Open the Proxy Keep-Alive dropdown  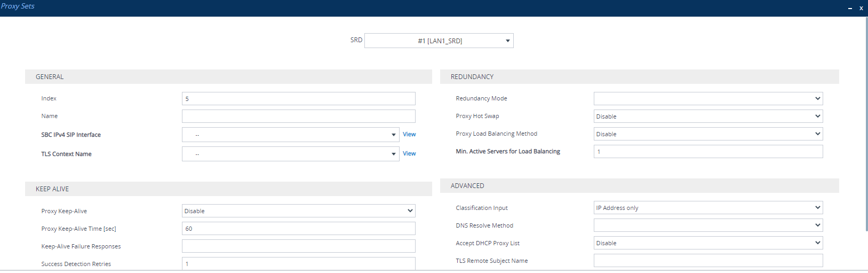(x=298, y=211)
